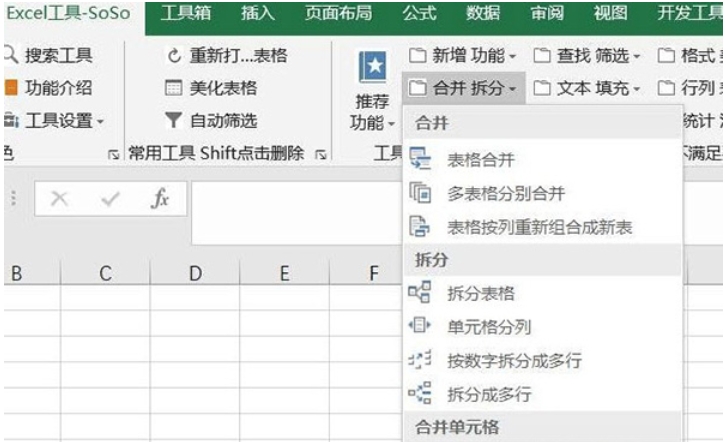Select 拆分成多行 menu item
This screenshot has width=726, height=442.
tap(543, 394)
